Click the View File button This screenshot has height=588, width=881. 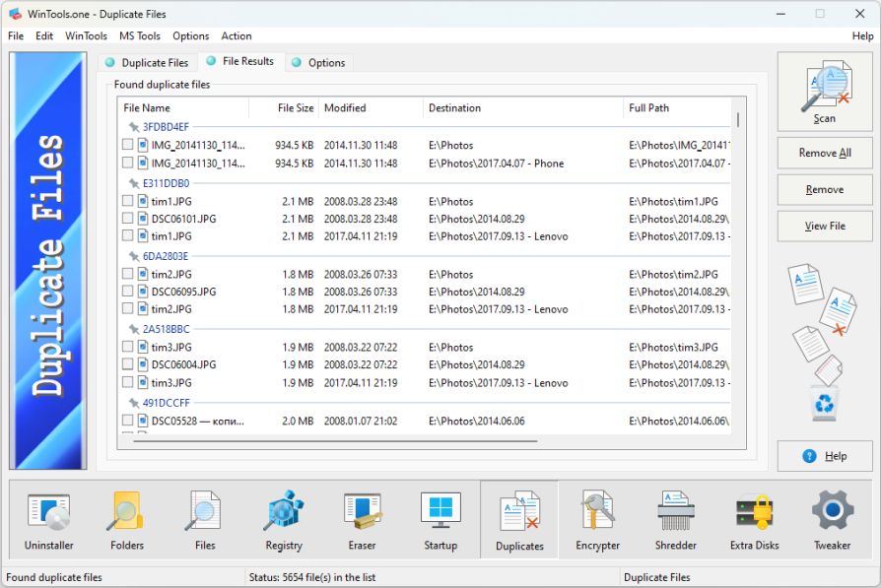click(825, 226)
